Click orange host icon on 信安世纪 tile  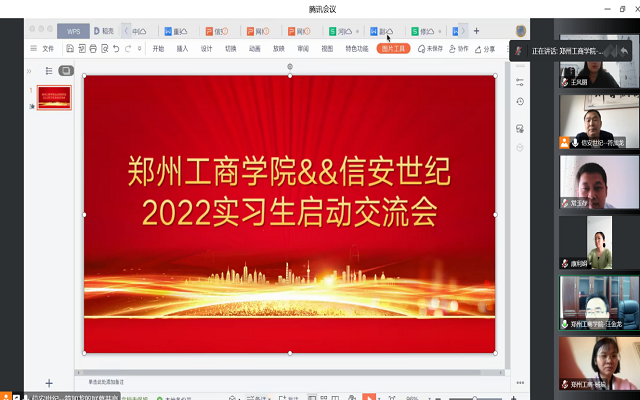coord(564,142)
